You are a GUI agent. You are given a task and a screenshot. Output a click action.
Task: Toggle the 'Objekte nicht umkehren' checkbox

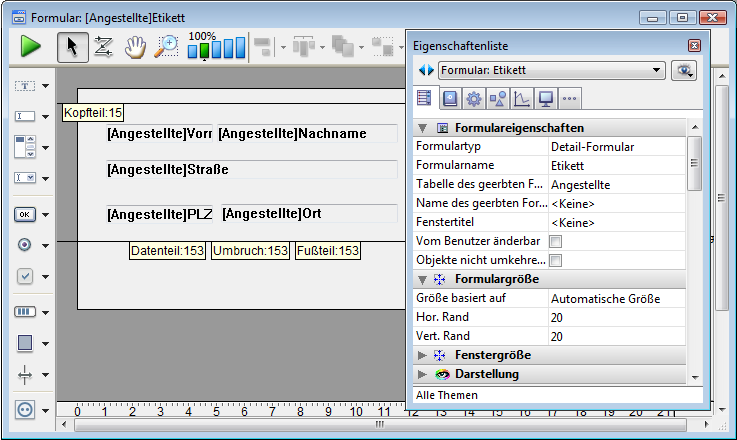pos(555,260)
